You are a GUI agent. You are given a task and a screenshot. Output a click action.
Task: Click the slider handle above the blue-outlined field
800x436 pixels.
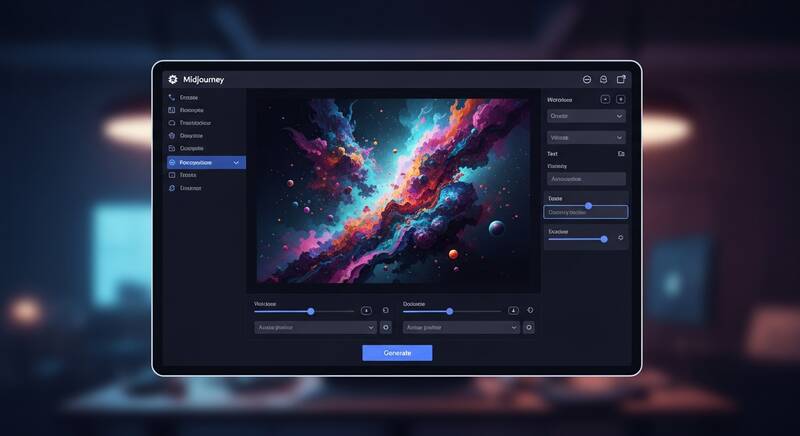588,206
